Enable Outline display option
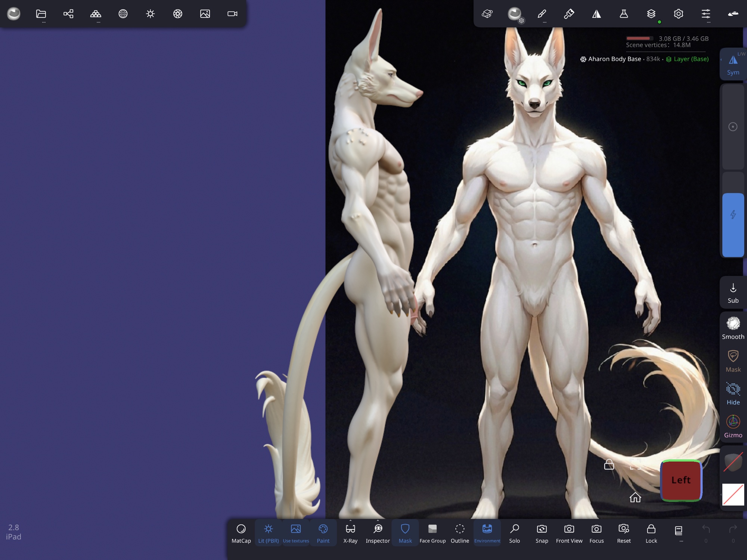The height and width of the screenshot is (560, 747). point(460,533)
